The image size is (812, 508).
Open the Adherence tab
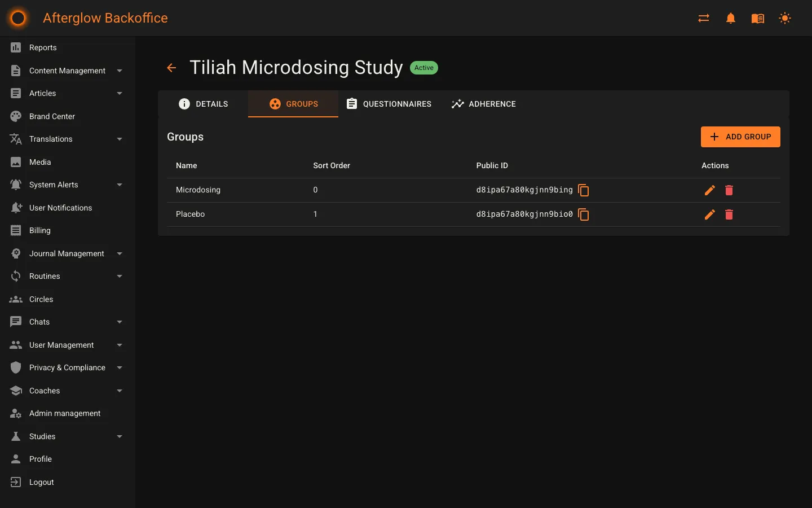coord(483,104)
